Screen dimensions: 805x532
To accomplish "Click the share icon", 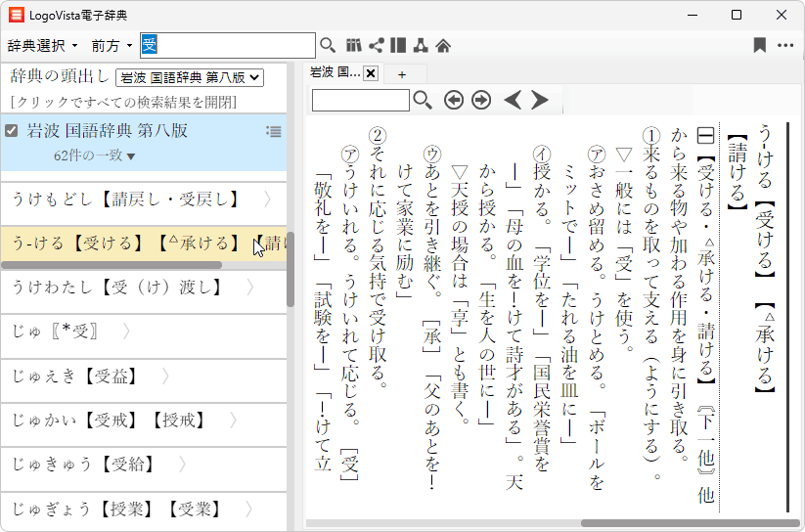I will pos(376,45).
